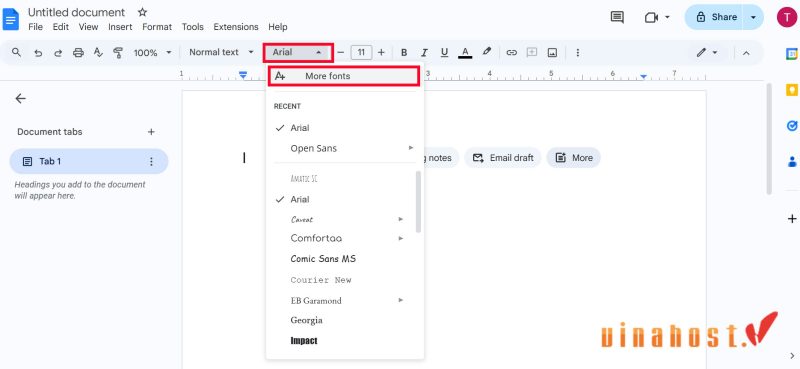Insert an image
Viewport: 800px width, 369px height.
552,53
